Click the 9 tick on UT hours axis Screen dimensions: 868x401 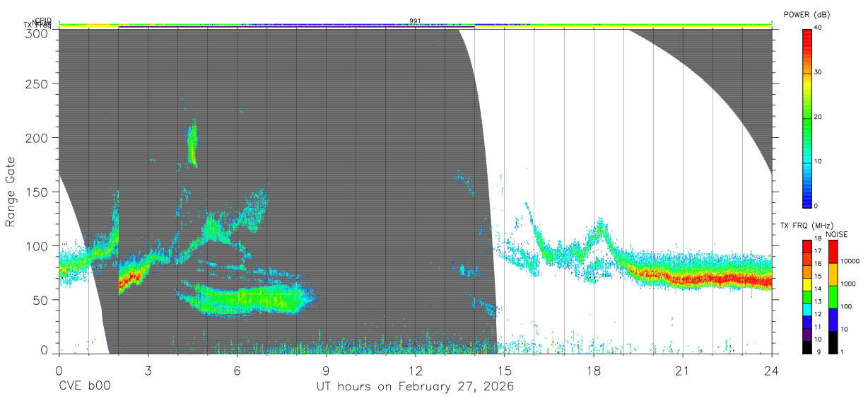[326, 370]
